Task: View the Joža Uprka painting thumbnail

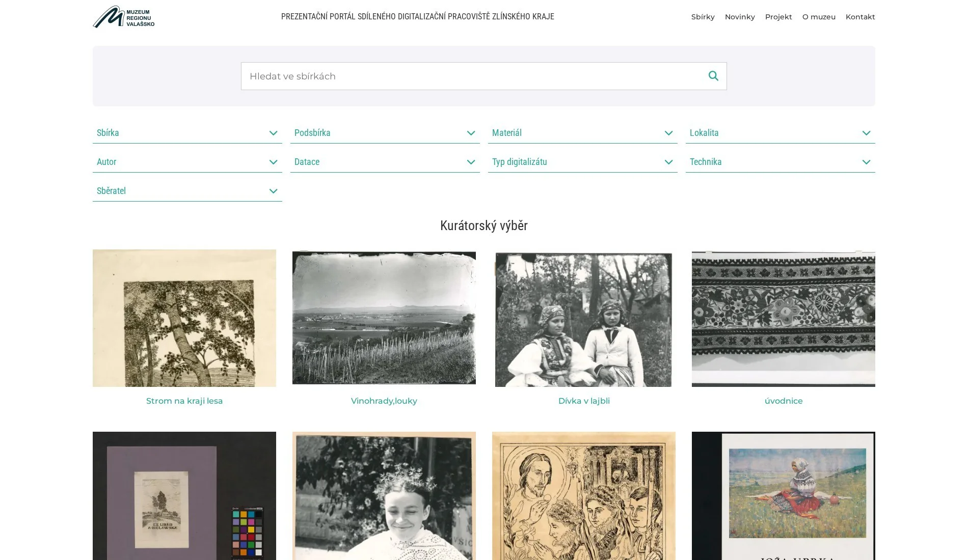Action: (x=784, y=496)
